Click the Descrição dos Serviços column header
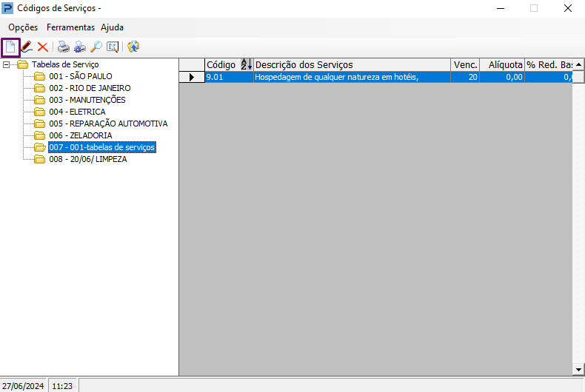 (x=352, y=64)
